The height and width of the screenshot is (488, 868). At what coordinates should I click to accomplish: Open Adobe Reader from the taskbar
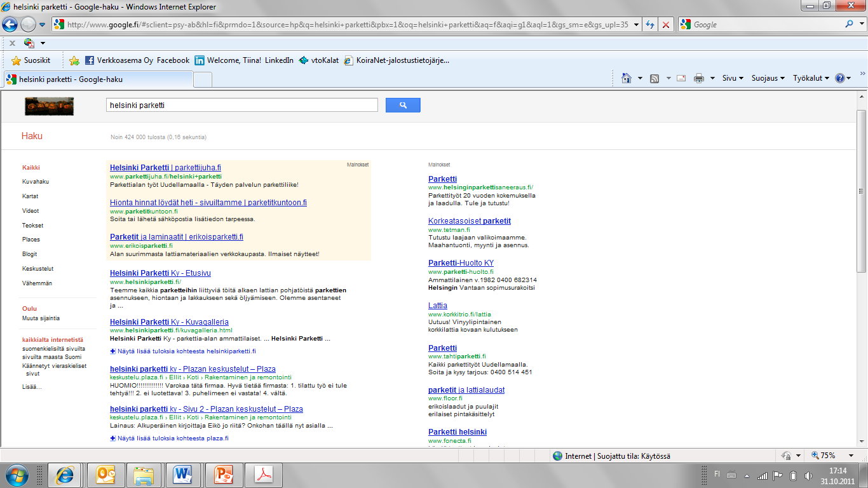(263, 475)
